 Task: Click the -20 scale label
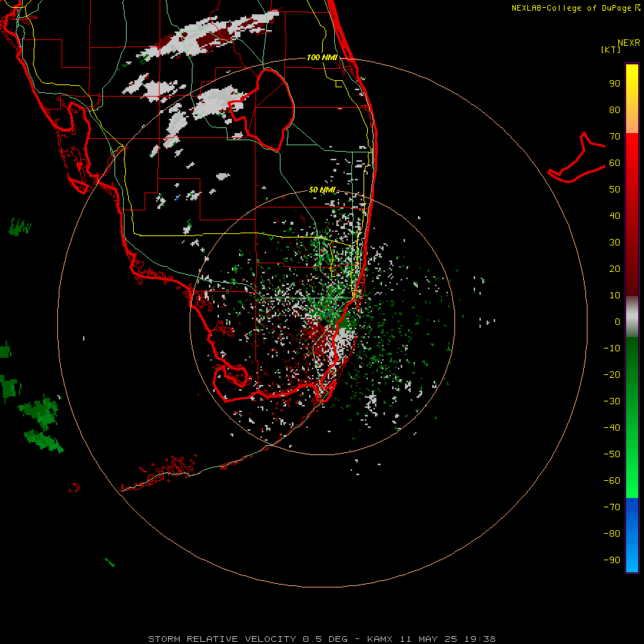(x=612, y=374)
